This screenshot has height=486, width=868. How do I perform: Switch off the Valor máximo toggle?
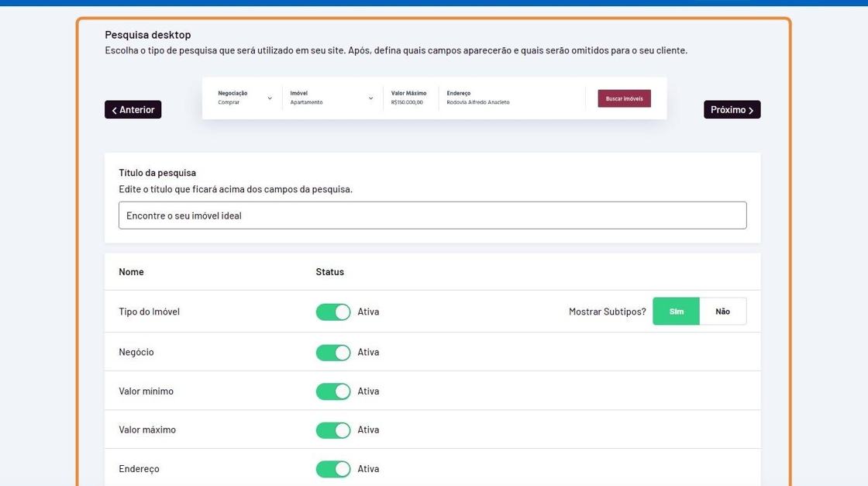coord(333,430)
